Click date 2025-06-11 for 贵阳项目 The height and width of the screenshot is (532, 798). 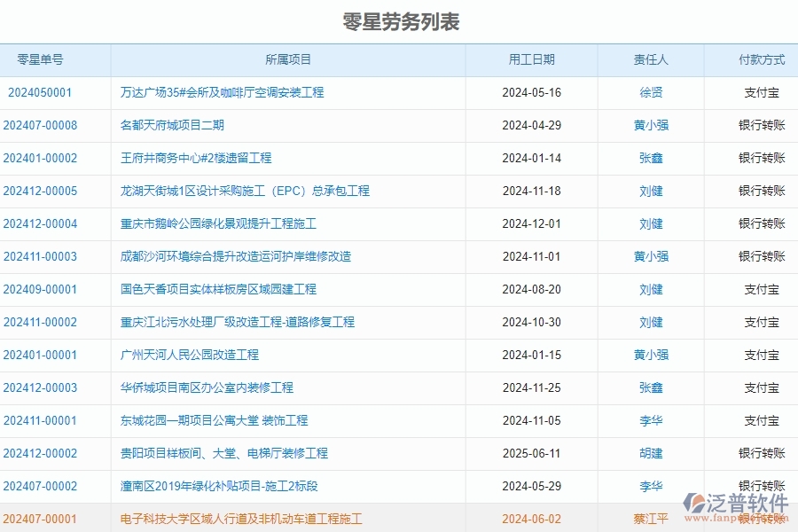[532, 453]
